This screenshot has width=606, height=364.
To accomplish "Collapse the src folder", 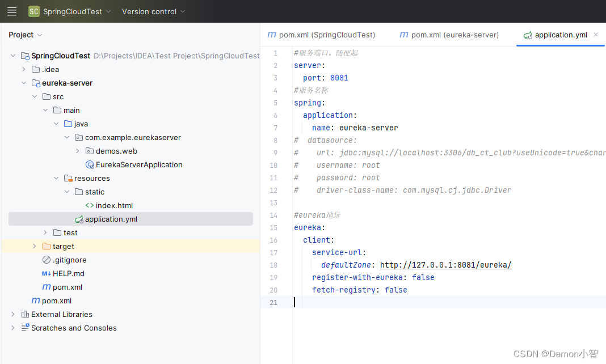I will (x=35, y=96).
